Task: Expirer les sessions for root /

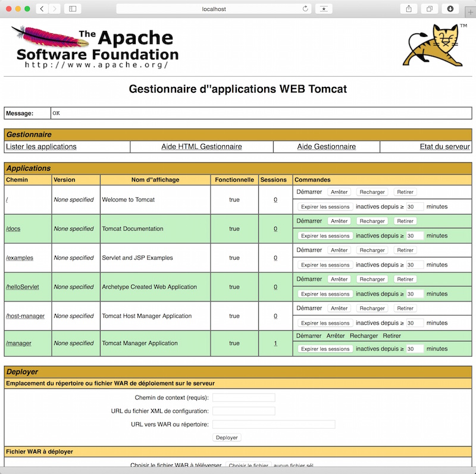Action: (325, 207)
